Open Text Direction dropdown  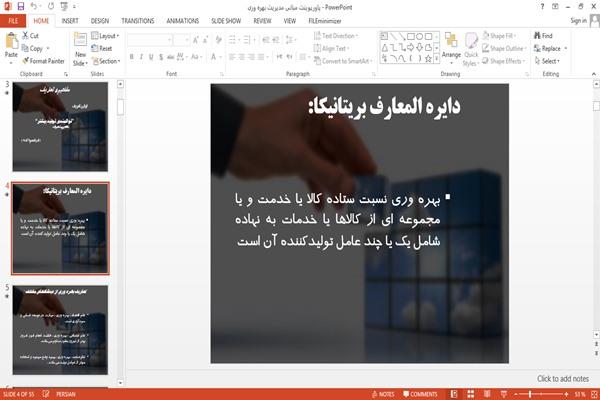point(336,36)
